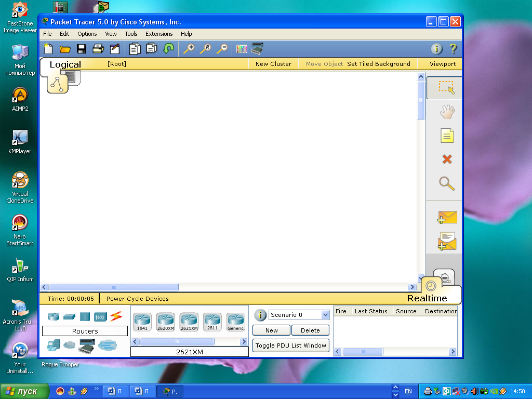Choose the End Devices category icon
Screen dimensions: 532x399
[54, 345]
